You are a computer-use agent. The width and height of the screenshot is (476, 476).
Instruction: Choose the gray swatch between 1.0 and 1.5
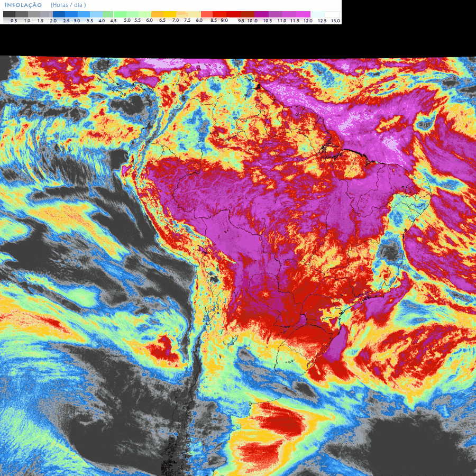34,14
